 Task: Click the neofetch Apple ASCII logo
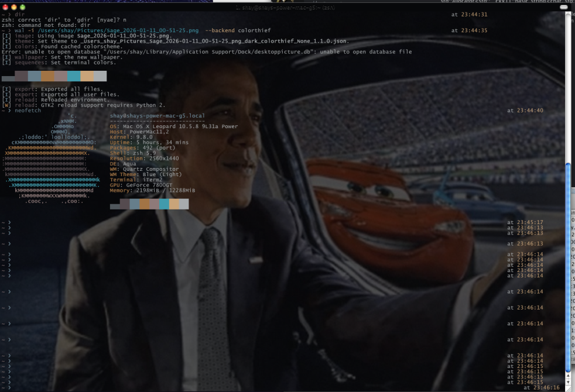coord(52,159)
